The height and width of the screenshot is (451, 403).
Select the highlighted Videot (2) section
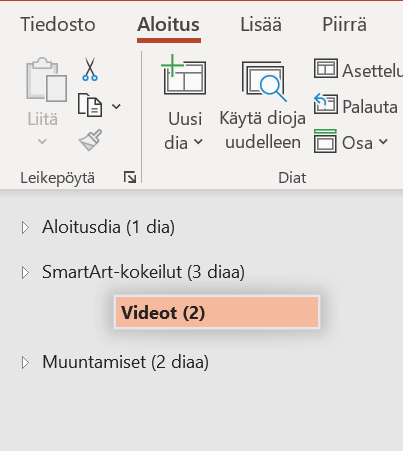coord(217,312)
